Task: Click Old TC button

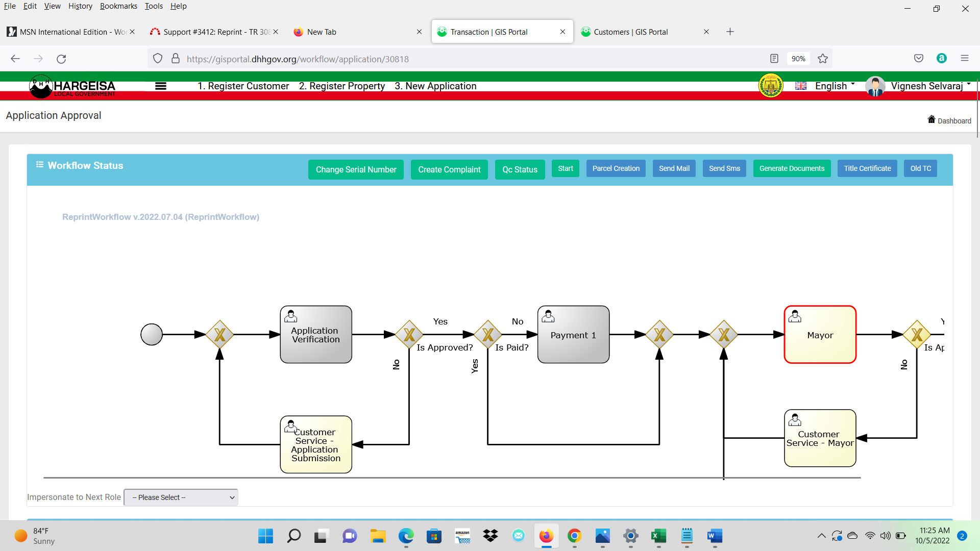Action: pyautogui.click(x=921, y=168)
